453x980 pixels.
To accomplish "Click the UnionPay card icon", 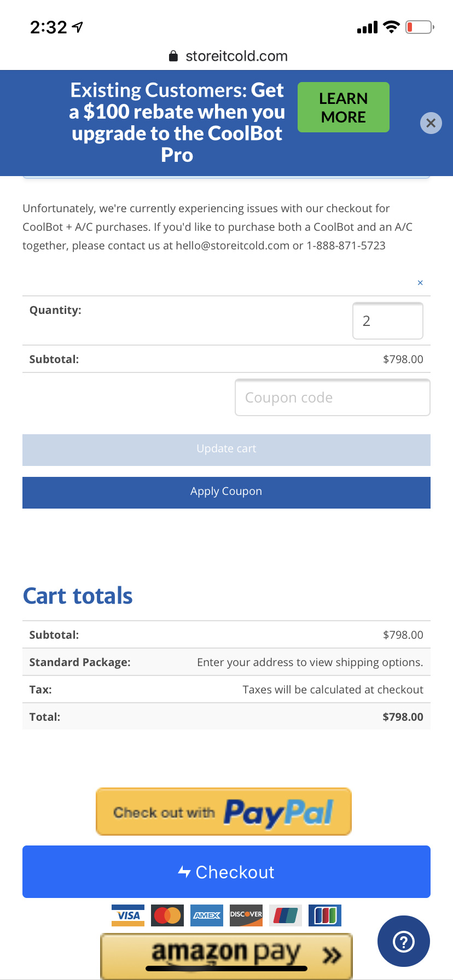I will point(286,915).
